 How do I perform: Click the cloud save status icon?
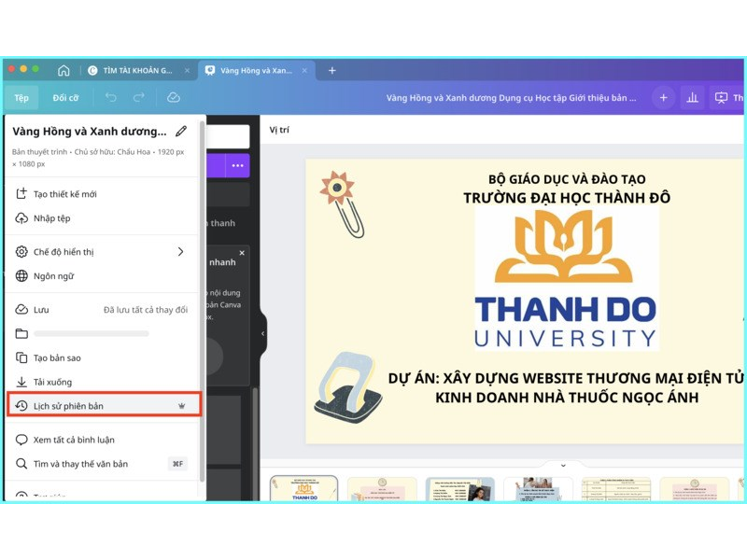(x=173, y=97)
